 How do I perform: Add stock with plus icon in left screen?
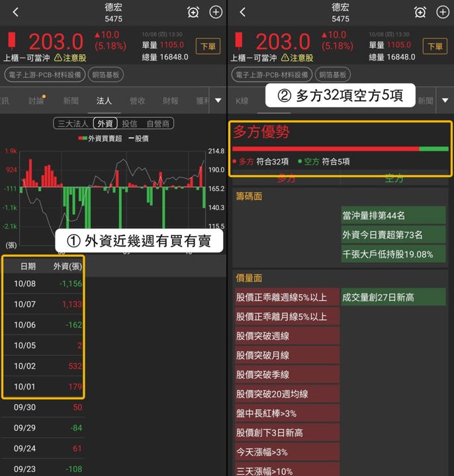tap(216, 12)
